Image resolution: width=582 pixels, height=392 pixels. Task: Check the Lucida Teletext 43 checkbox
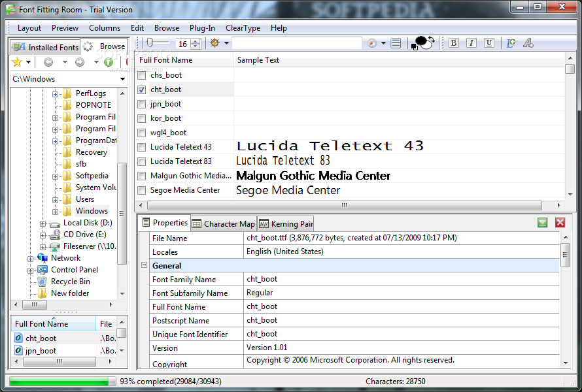(x=141, y=147)
